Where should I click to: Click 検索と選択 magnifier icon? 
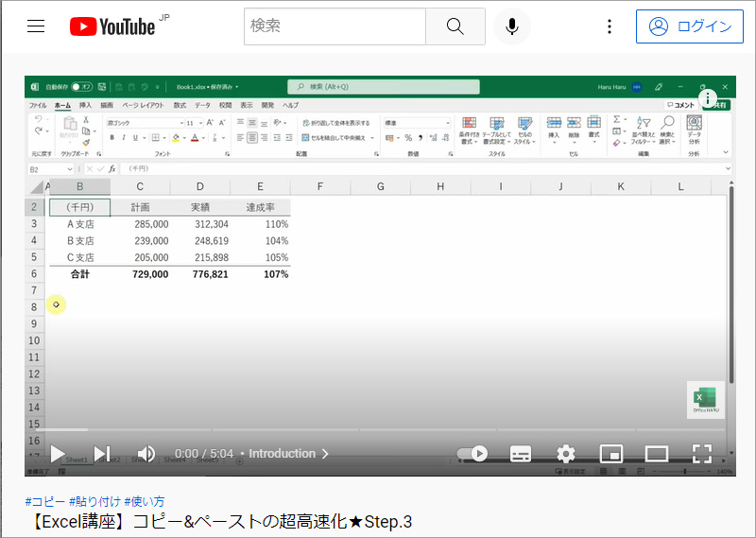[x=667, y=130]
